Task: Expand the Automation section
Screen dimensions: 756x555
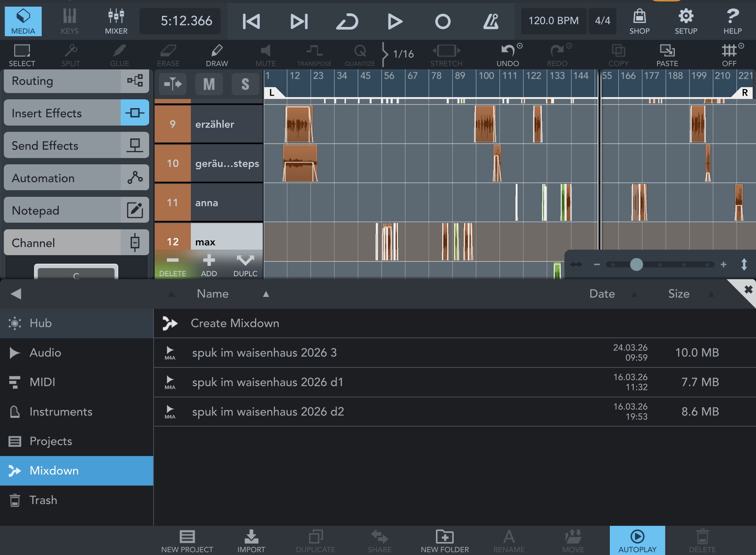Action: point(76,178)
